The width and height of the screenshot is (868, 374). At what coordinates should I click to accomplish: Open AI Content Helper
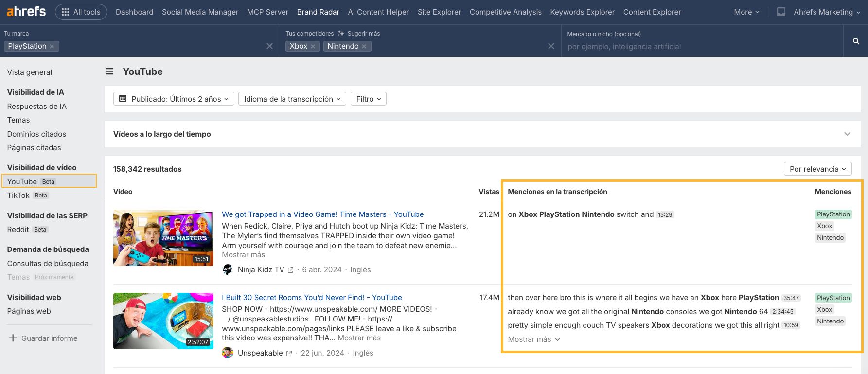coord(378,12)
